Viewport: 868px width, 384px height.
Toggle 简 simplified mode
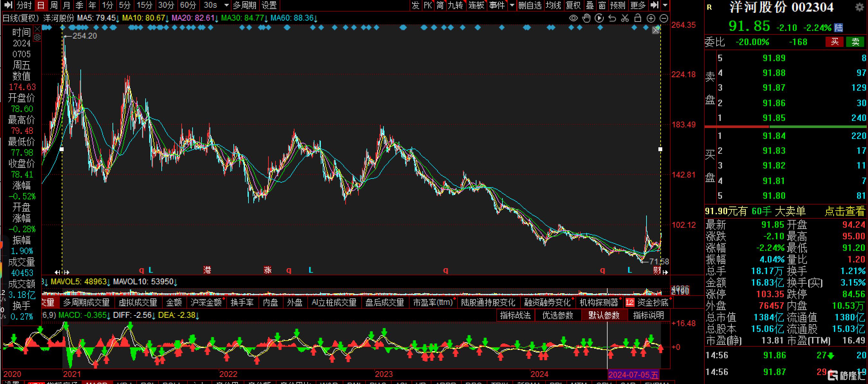click(440, 5)
